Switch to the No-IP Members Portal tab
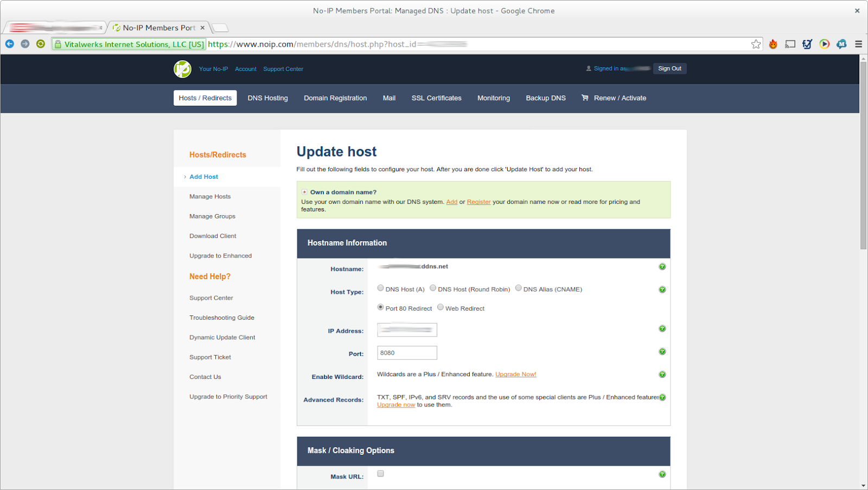 pos(157,28)
